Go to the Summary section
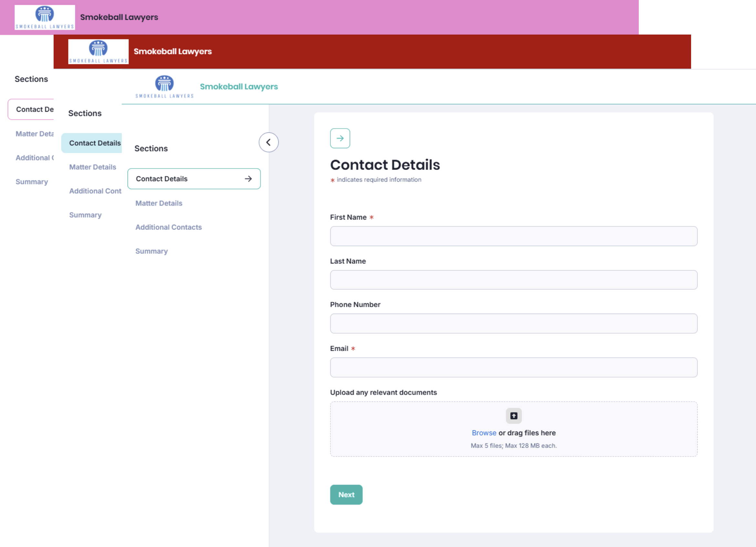Viewport: 756px width, 547px height. [151, 251]
